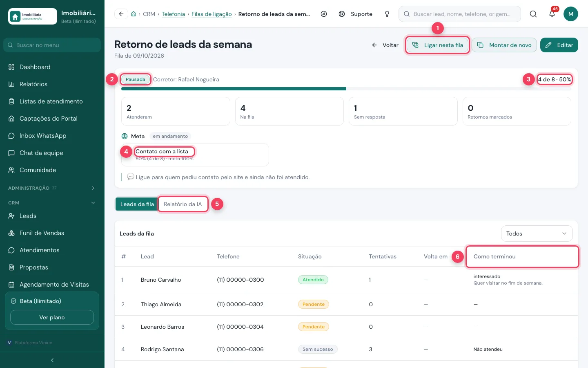Screen dimensions: 588x368
Task: Click the phone (11) 00000-0306
Action: click(x=240, y=349)
